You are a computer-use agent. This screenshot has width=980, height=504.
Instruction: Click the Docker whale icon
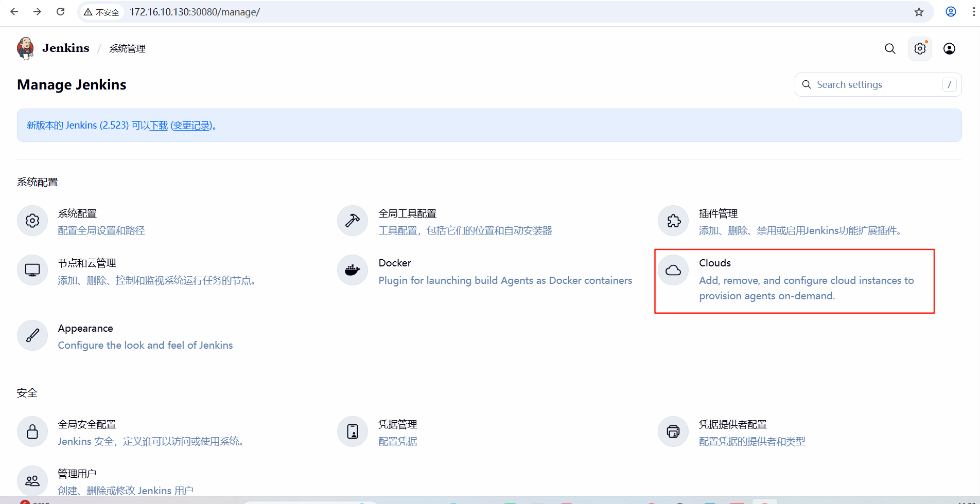tap(353, 270)
